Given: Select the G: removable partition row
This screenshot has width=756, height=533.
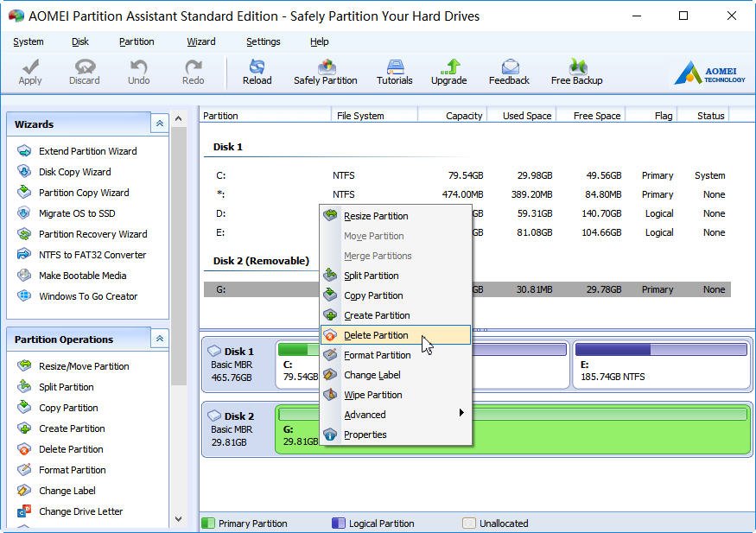Looking at the screenshot, I should (x=467, y=289).
